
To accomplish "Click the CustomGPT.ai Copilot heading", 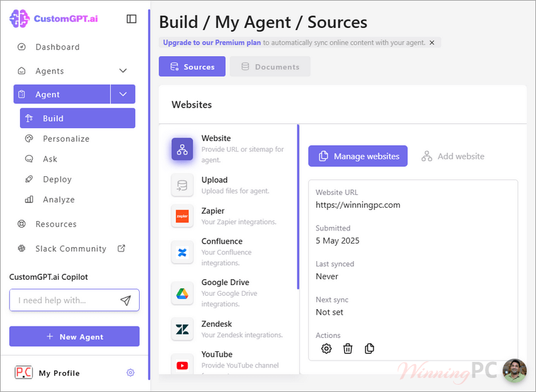I will point(49,277).
